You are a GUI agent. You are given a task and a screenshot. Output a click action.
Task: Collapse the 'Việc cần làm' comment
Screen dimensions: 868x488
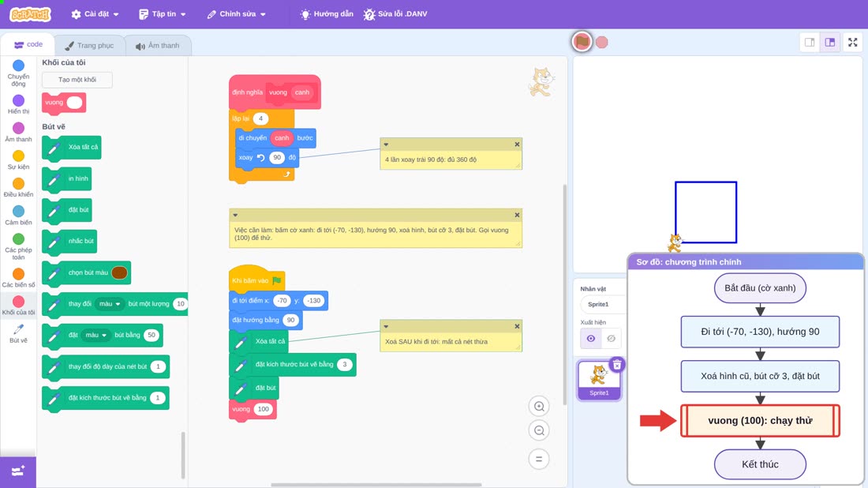[x=235, y=215]
